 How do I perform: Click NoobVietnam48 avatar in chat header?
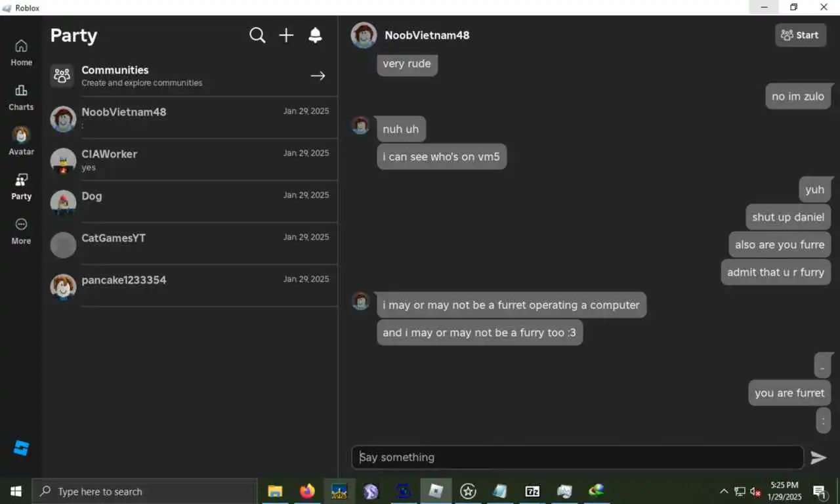click(x=364, y=35)
